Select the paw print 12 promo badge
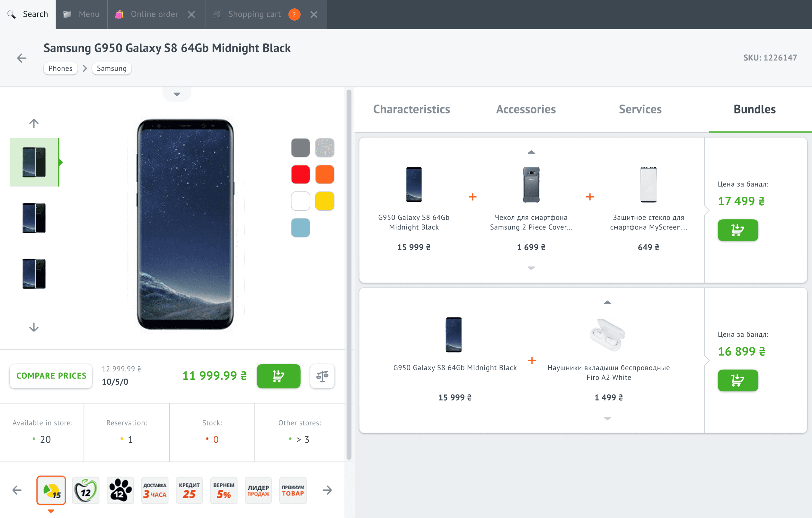This screenshot has width=812, height=518. [x=120, y=490]
